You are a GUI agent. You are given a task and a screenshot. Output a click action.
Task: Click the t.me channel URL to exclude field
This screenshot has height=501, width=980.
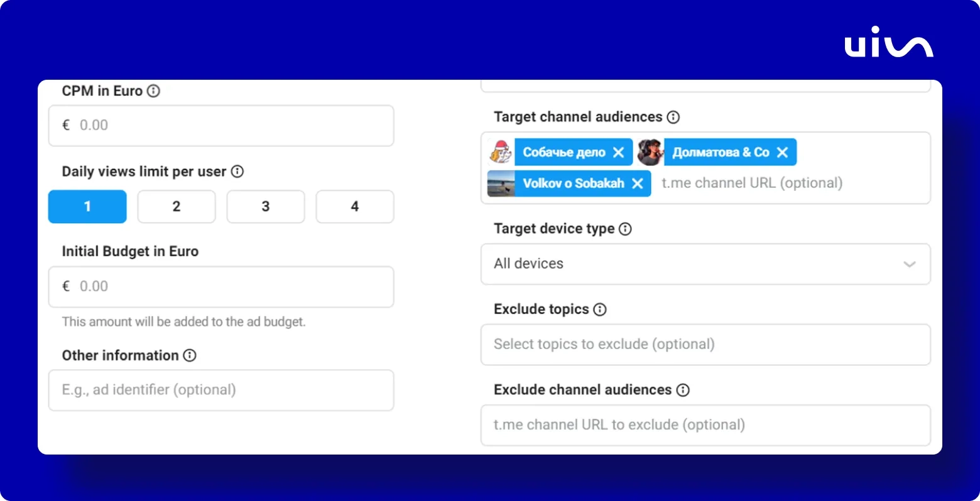705,425
